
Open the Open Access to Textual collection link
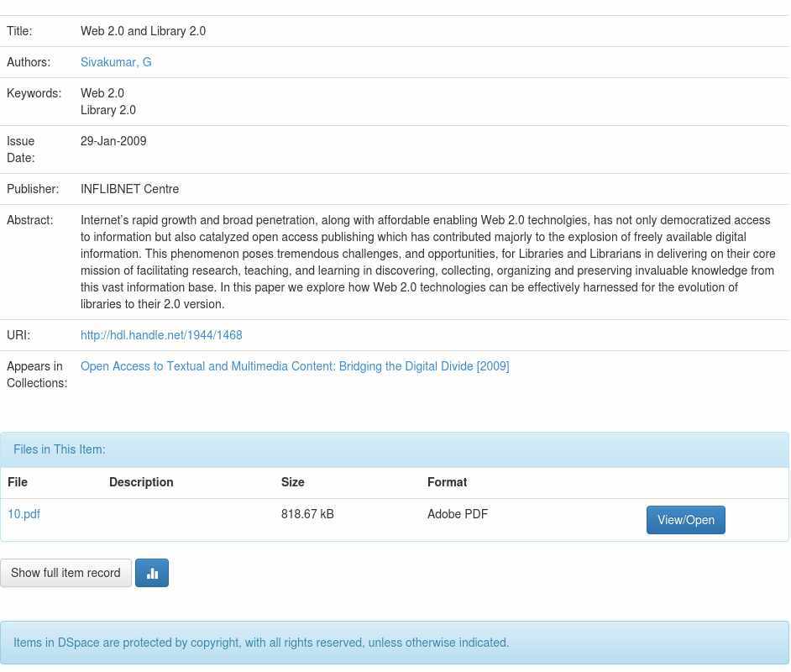click(295, 366)
